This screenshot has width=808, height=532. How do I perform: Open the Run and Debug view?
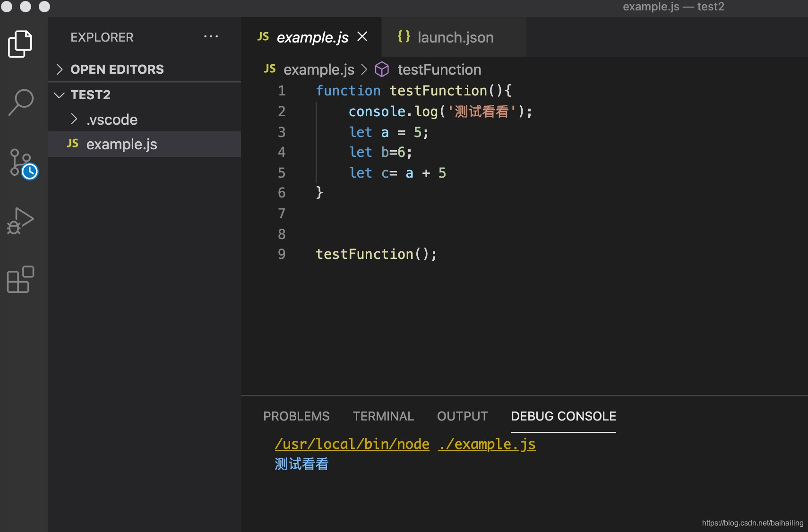(x=19, y=220)
